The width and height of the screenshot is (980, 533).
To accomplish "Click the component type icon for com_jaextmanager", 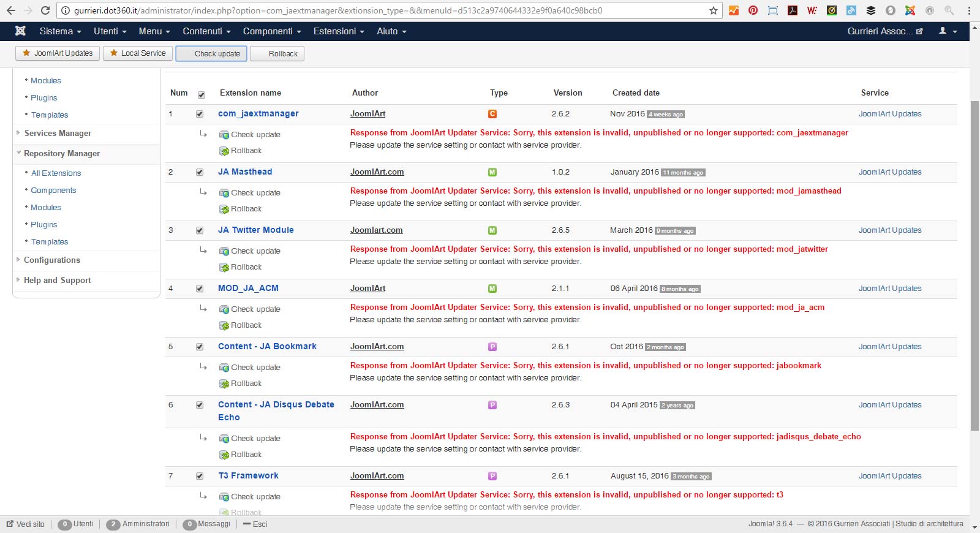I will coord(492,114).
